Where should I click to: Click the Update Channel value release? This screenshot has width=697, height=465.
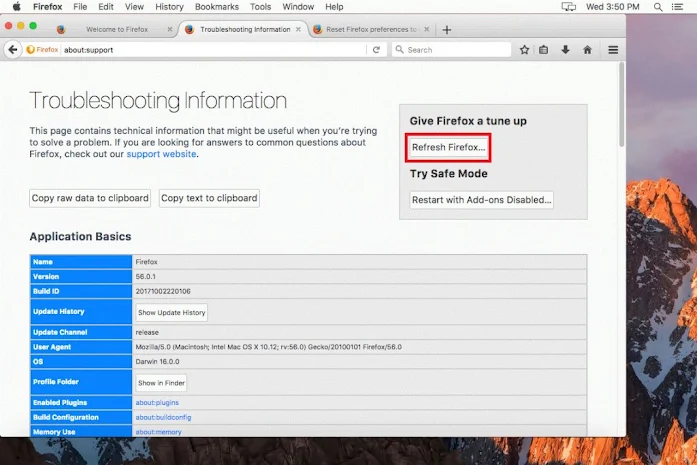147,332
